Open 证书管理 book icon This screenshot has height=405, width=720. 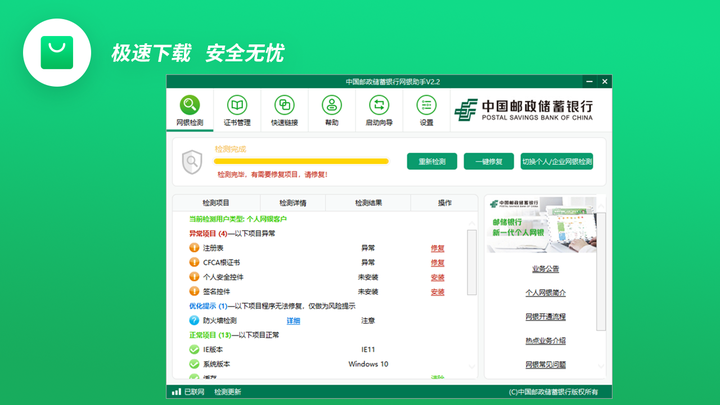pyautogui.click(x=237, y=110)
